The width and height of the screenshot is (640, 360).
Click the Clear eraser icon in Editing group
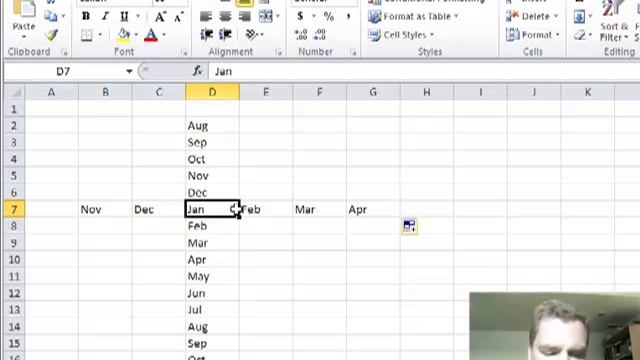point(579,35)
